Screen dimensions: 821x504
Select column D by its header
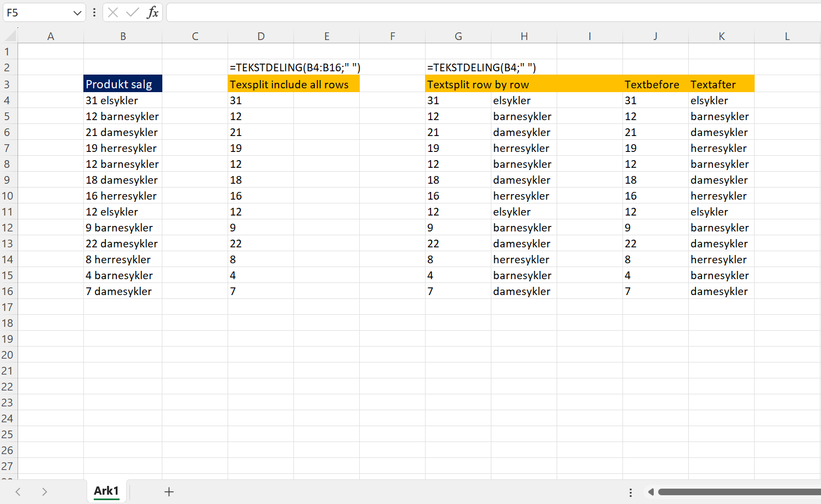261,36
